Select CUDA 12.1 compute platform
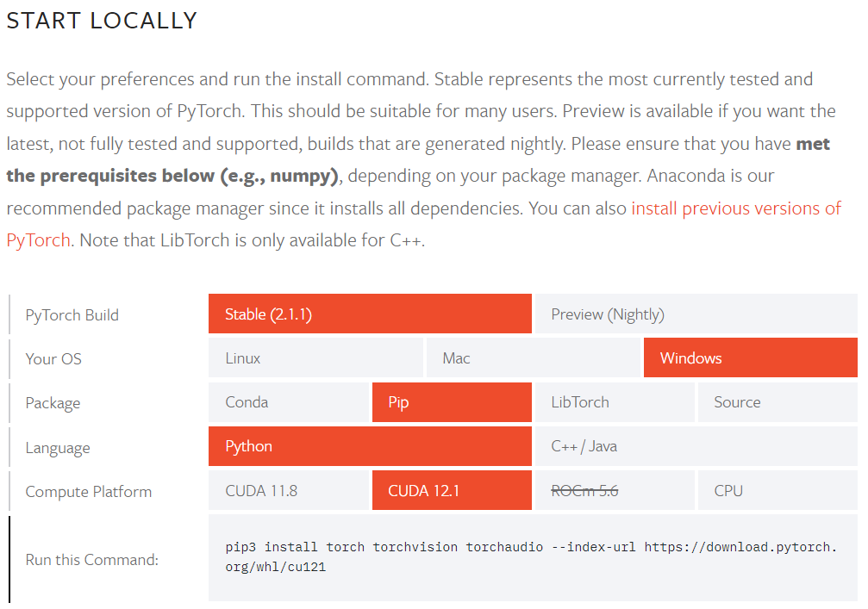Screen dimensions: 868x609 (452, 491)
